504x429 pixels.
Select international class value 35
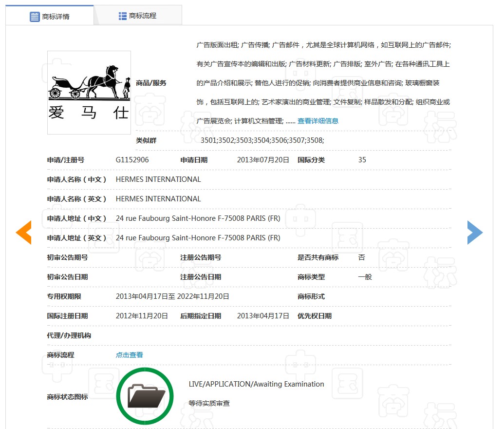pyautogui.click(x=362, y=160)
